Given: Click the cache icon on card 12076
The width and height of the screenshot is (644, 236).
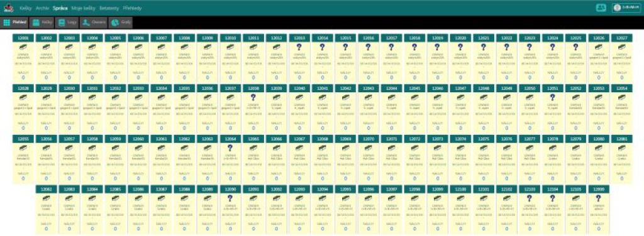Looking at the screenshot, I should click(x=506, y=148).
